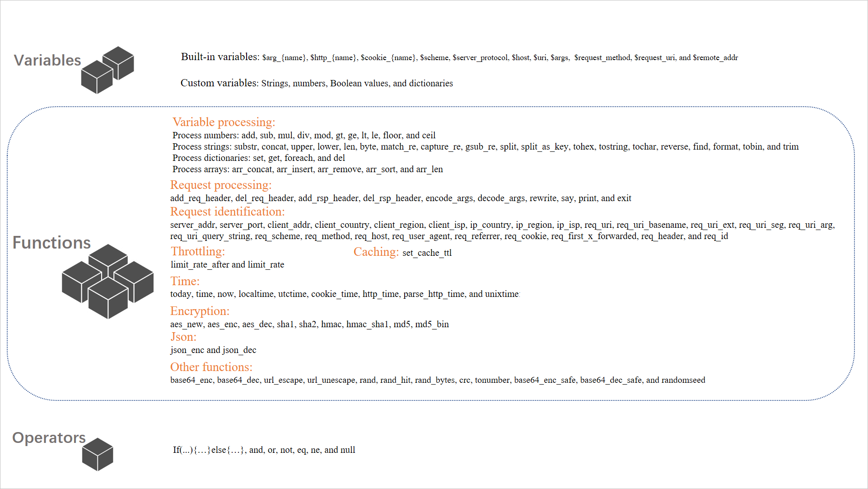Image resolution: width=868 pixels, height=489 pixels.
Task: Click the single cube Operators icon
Action: point(98,454)
